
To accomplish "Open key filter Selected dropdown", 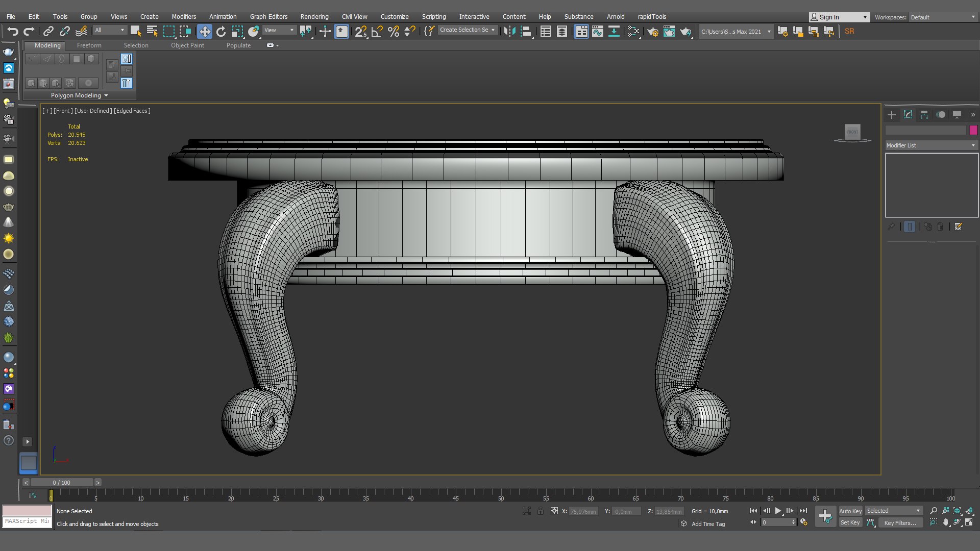I will (x=893, y=511).
